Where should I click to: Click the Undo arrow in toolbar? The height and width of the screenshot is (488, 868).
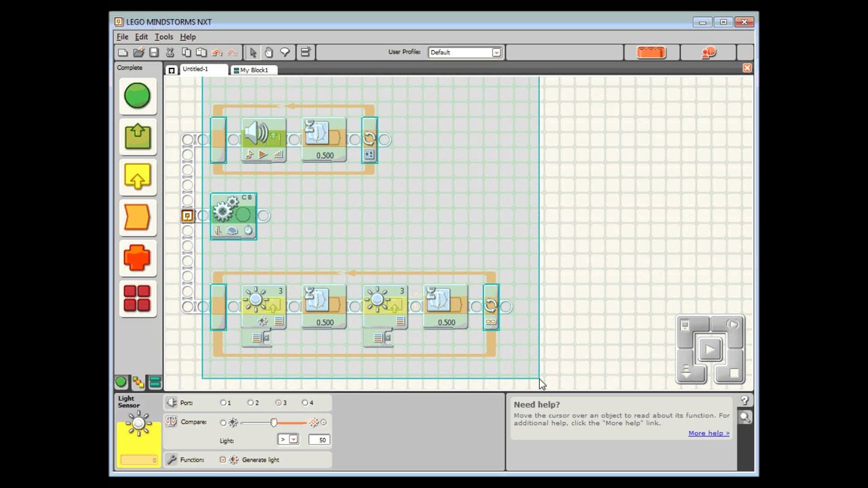217,52
